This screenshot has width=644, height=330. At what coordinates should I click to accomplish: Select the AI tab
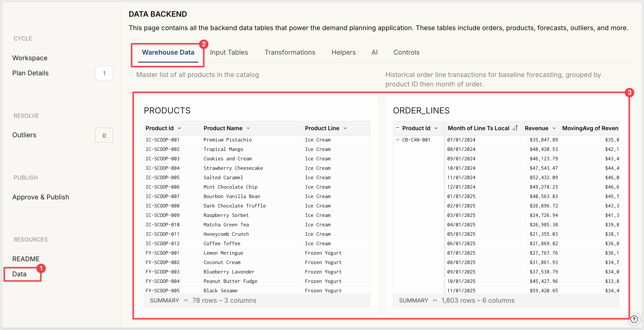coord(375,52)
